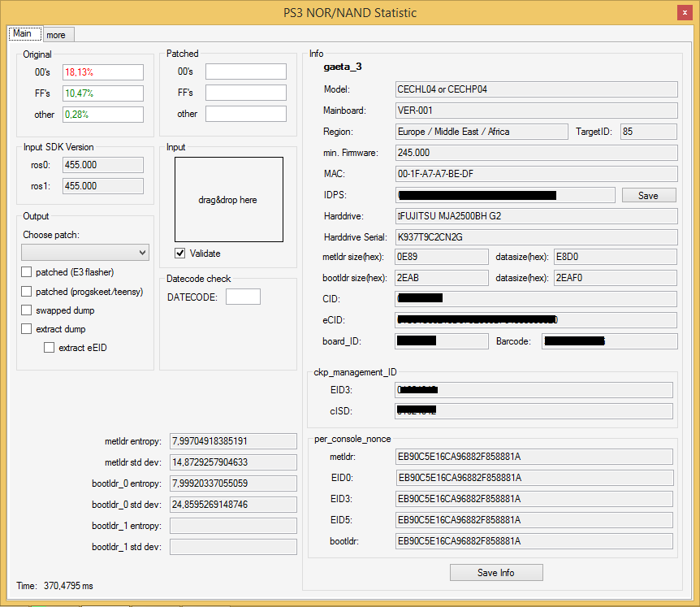Uncheck the Validate checkbox
Viewport: 700px width, 607px height.
180,254
